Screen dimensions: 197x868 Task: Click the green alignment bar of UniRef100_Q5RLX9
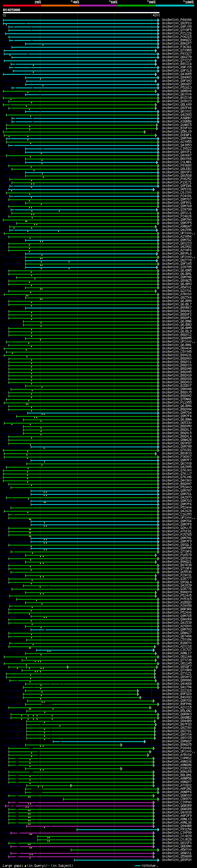coord(74,132)
